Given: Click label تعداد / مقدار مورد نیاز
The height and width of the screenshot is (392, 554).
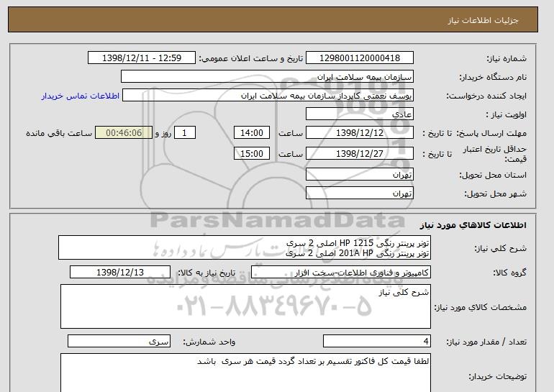Looking at the screenshot, I should (486, 342).
